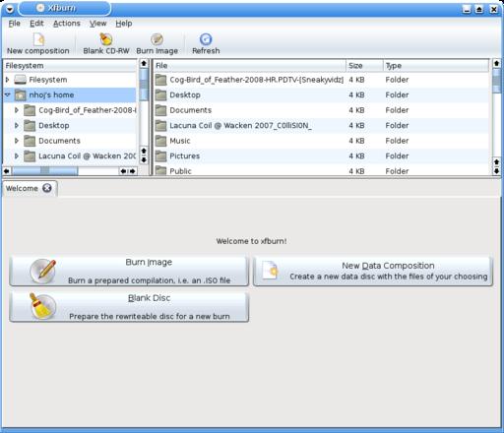Select the Burn Image toolbar icon

(x=157, y=39)
